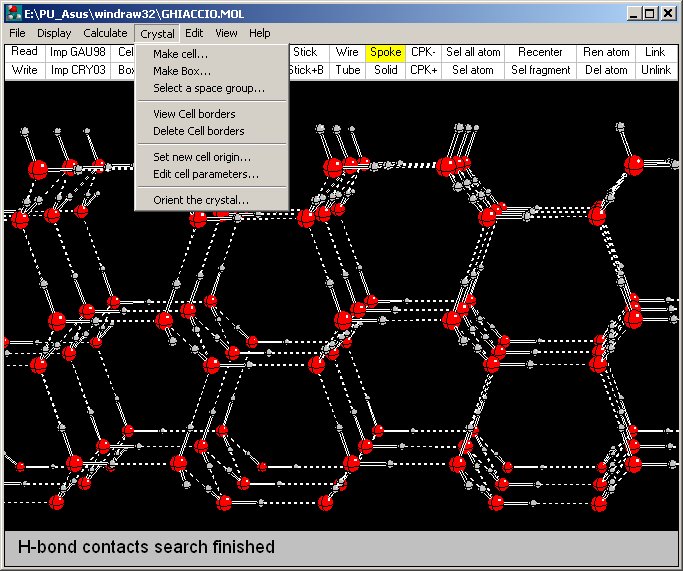This screenshot has width=683, height=571.
Task: Maximize the GHIACCIO.MOL window
Action: point(649,14)
